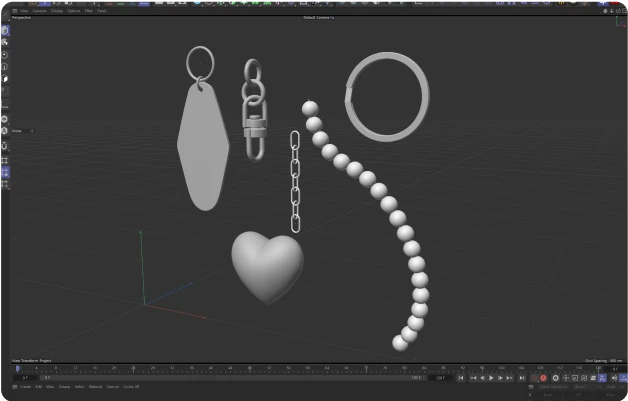Open the Scale mode dropdown
This screenshot has width=628, height=401.
click(616, 387)
